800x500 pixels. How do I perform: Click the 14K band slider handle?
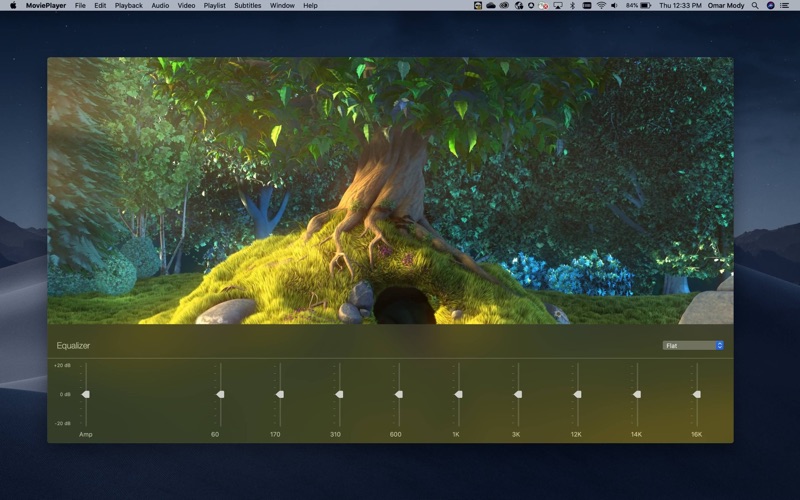637,394
